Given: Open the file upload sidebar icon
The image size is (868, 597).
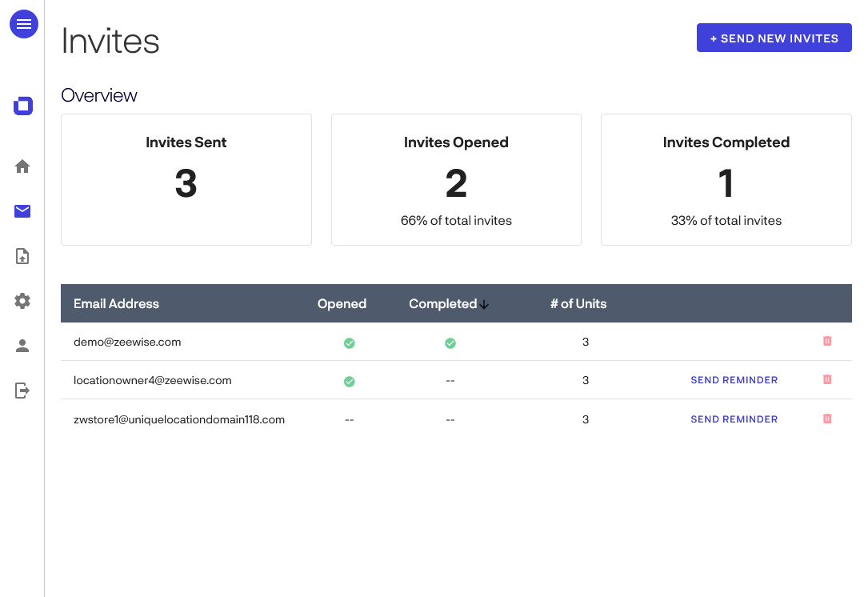Looking at the screenshot, I should tap(22, 256).
